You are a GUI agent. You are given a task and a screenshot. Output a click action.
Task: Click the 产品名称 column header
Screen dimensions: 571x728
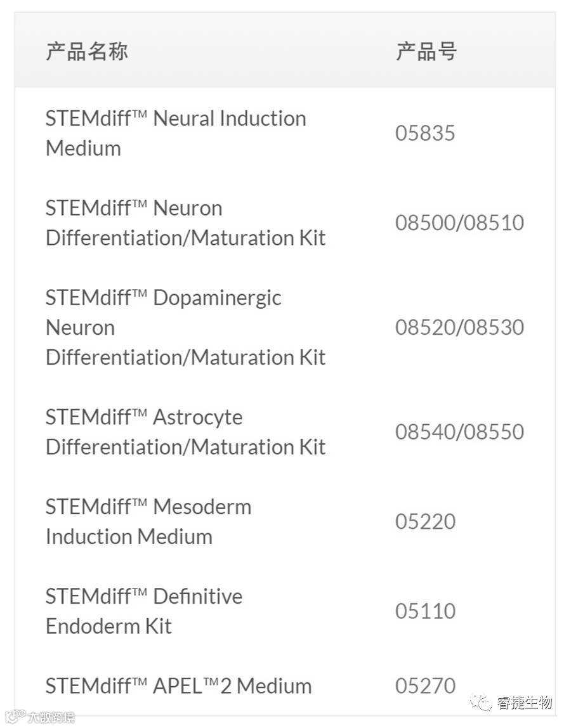87,51
